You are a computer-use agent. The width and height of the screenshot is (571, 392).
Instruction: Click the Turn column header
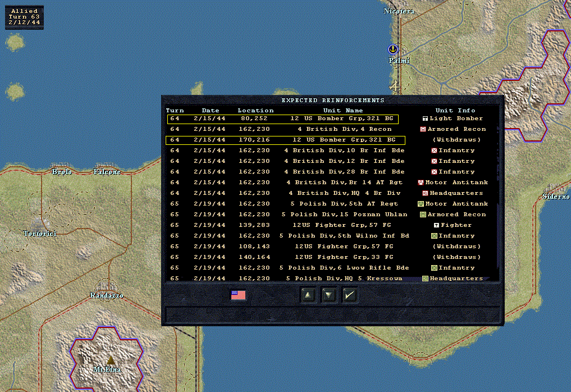[x=175, y=111]
